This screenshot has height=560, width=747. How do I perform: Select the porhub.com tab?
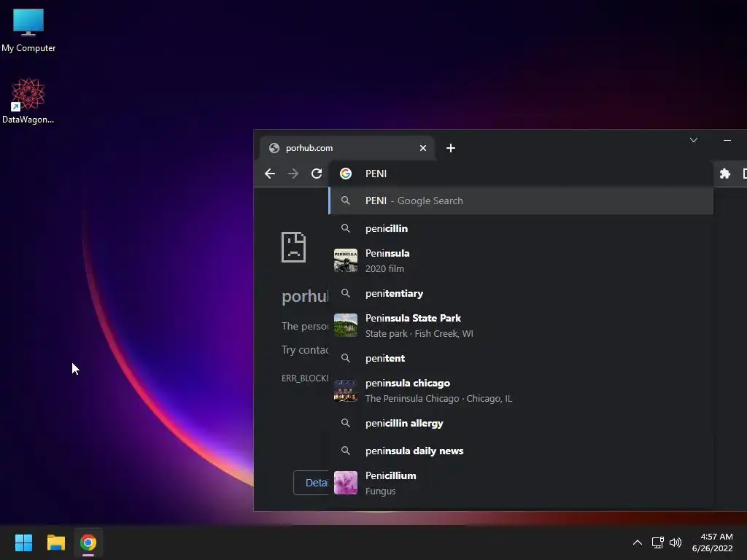click(x=347, y=148)
